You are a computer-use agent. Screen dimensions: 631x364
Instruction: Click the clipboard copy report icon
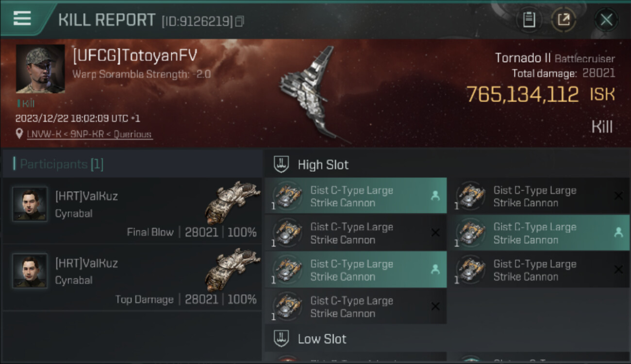click(x=529, y=20)
